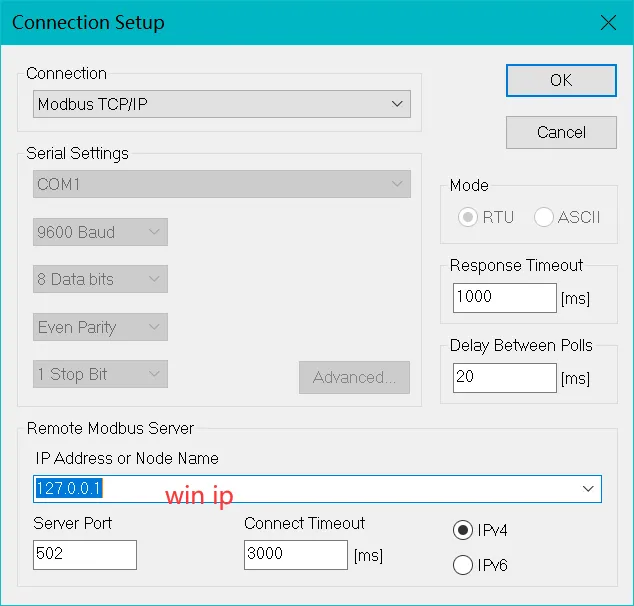Viewport: 634px width, 606px height.
Task: Click the 'Serial Settings' group label
Action: pyautogui.click(x=77, y=154)
